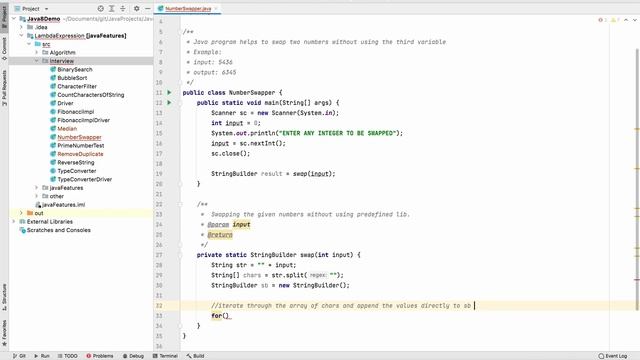Screen dimensions: 640x360
Task: Open FibonacciImplDriver class
Action: point(83,120)
